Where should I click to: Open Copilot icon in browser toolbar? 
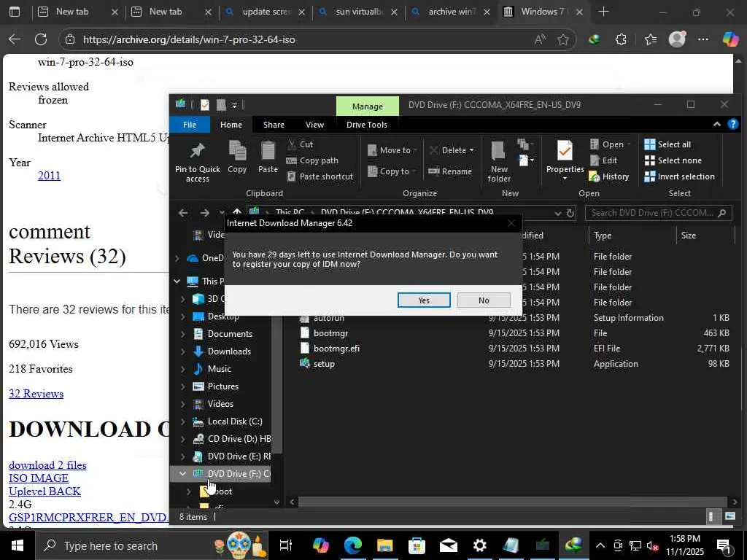[x=730, y=39]
